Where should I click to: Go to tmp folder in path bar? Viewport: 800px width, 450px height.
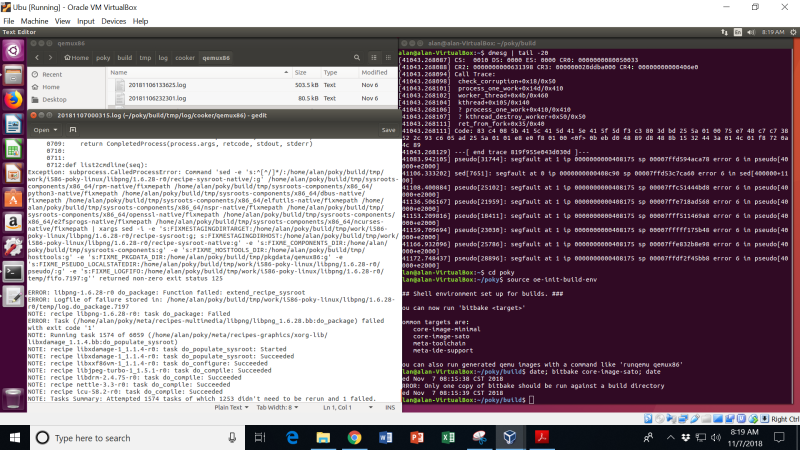[x=145, y=58]
